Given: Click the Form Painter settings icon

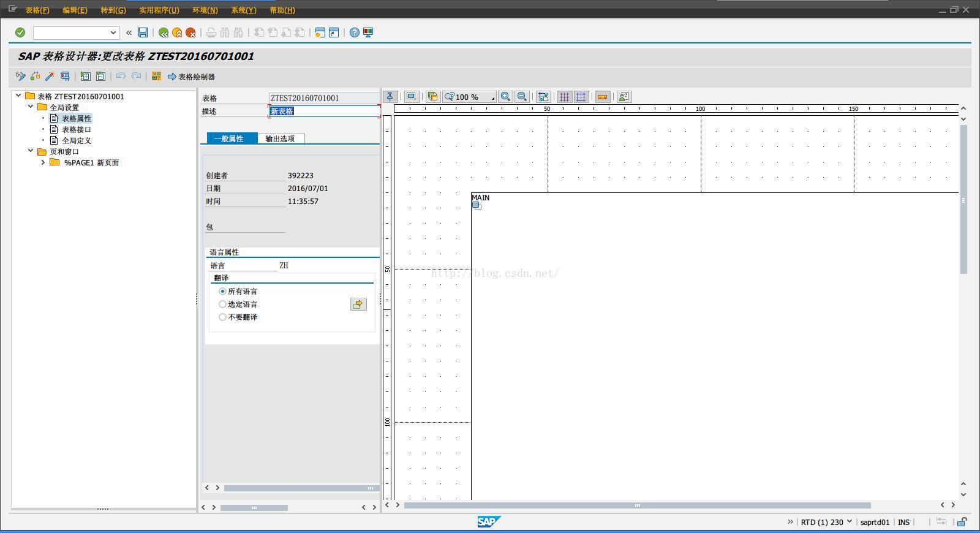Looking at the screenshot, I should (624, 97).
